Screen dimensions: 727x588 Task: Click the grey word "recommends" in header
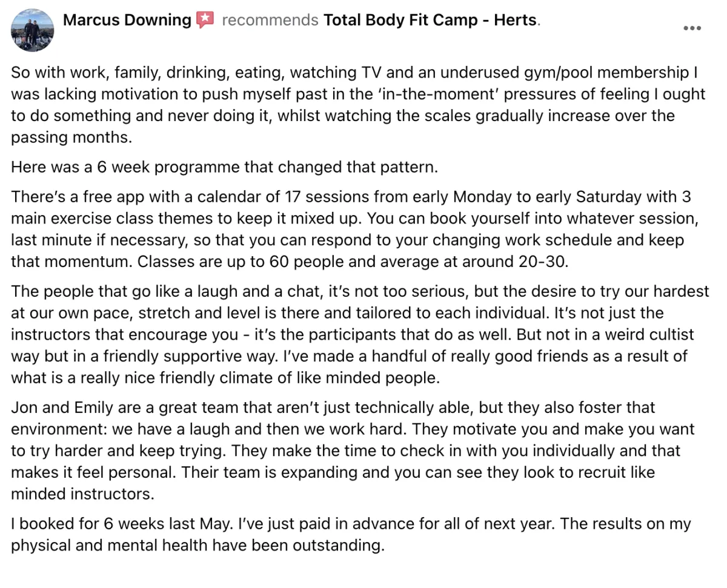tap(270, 20)
